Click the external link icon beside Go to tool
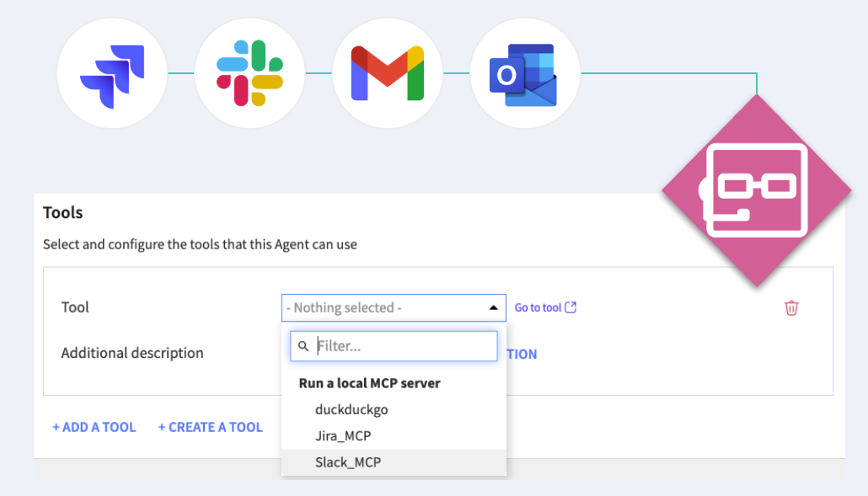This screenshot has width=868, height=496. (571, 307)
